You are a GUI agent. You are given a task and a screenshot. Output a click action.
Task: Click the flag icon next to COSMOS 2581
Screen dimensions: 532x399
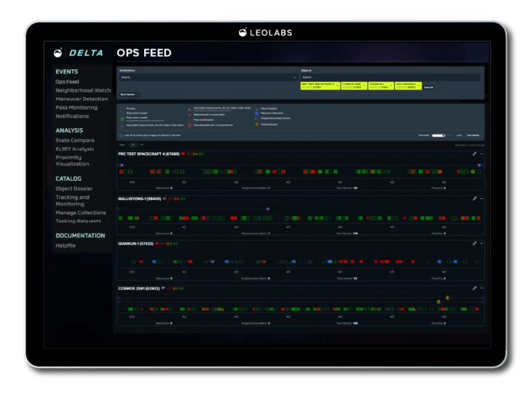[163, 288]
